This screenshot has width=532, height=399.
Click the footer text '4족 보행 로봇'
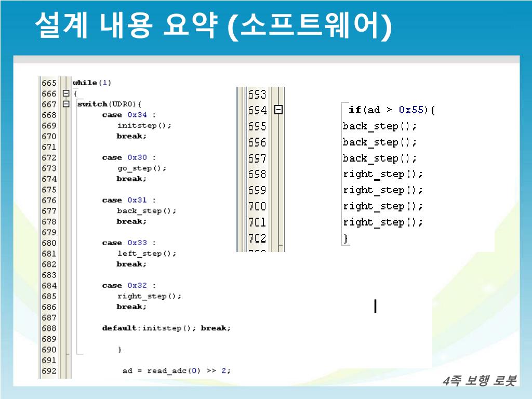pyautogui.click(x=480, y=381)
